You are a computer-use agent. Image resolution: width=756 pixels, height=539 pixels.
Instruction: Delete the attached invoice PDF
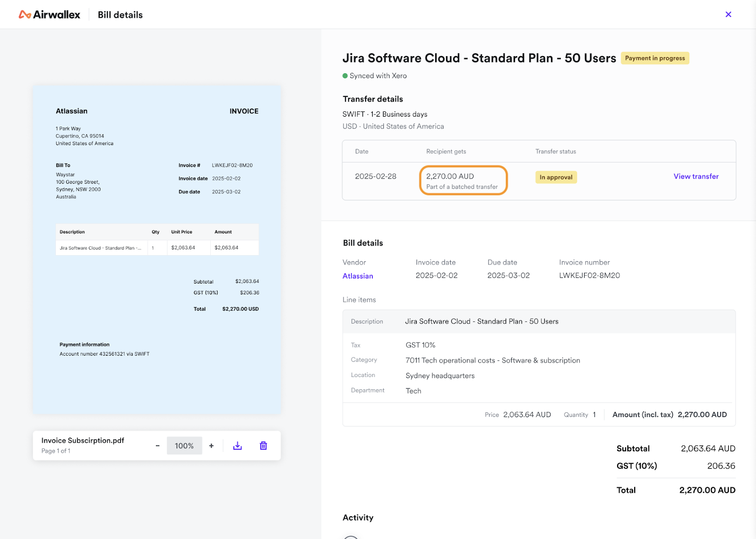tap(264, 445)
